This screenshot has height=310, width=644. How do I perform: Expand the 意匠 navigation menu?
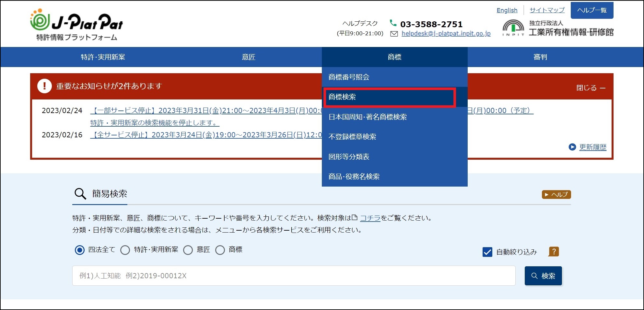249,57
